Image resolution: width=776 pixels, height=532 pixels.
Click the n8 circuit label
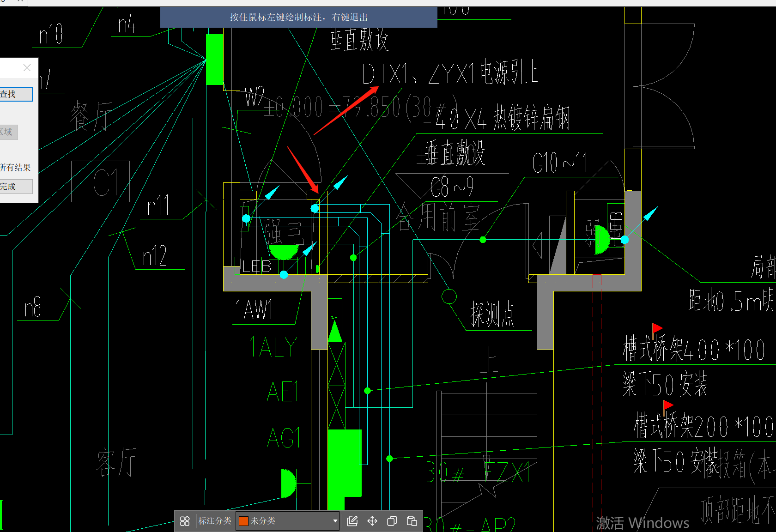[33, 307]
